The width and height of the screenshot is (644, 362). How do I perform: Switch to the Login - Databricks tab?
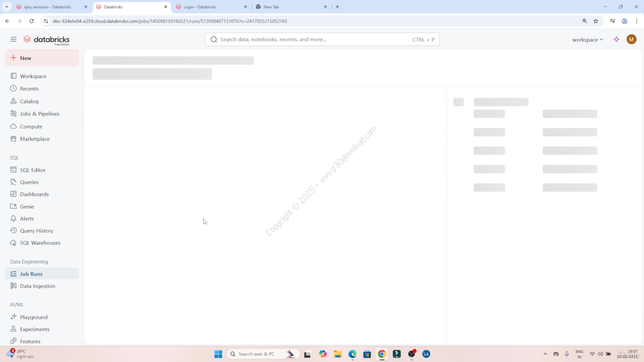209,7
